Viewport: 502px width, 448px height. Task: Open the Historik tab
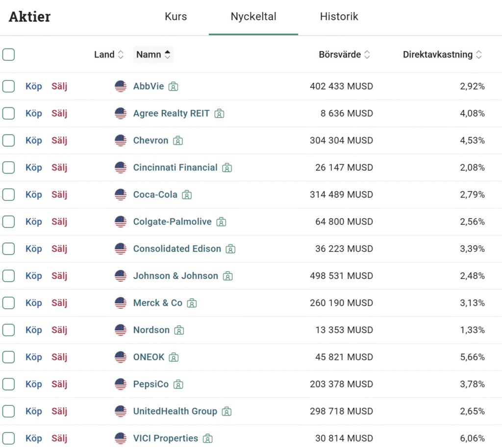coord(339,17)
